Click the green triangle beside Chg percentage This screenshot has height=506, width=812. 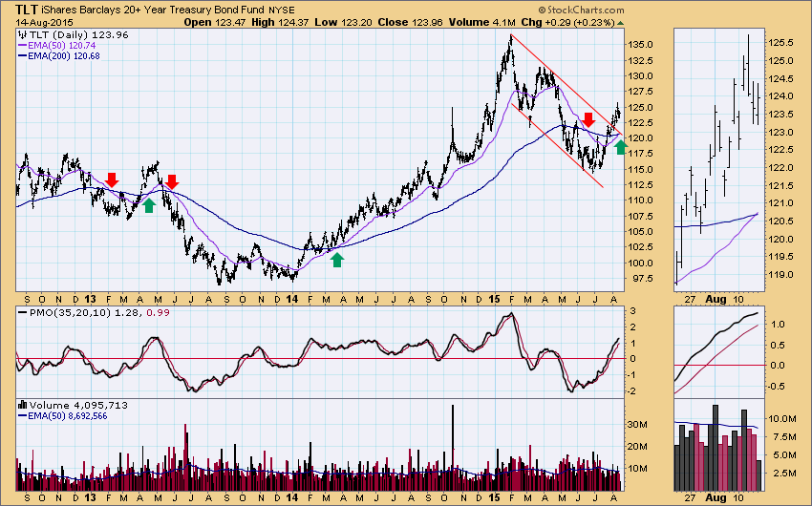(622, 20)
